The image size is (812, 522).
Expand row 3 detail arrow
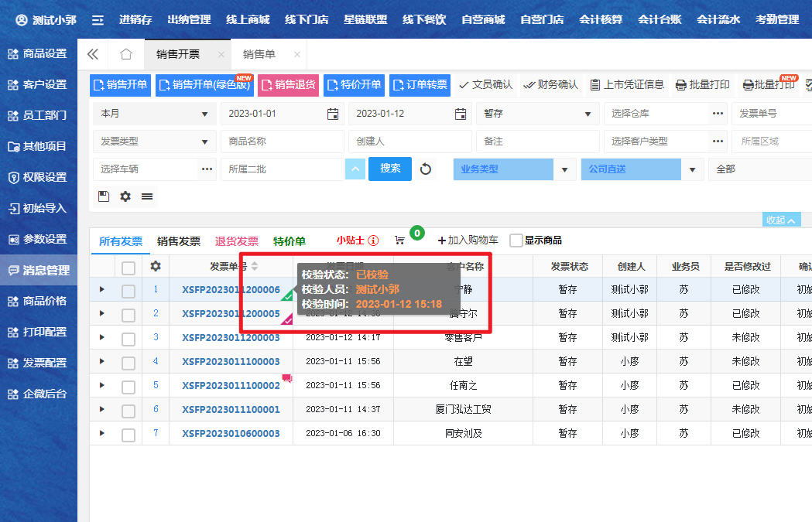tap(101, 337)
